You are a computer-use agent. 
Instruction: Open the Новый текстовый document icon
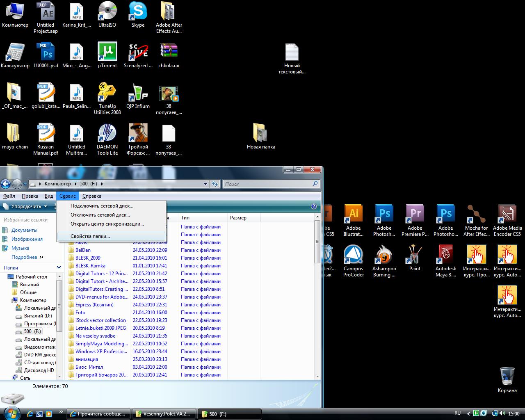(x=292, y=59)
